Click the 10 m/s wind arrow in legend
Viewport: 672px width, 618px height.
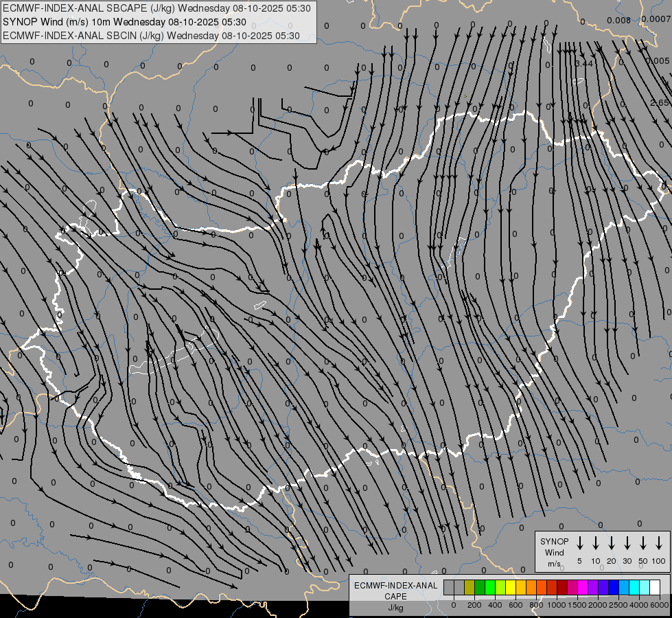tap(596, 543)
